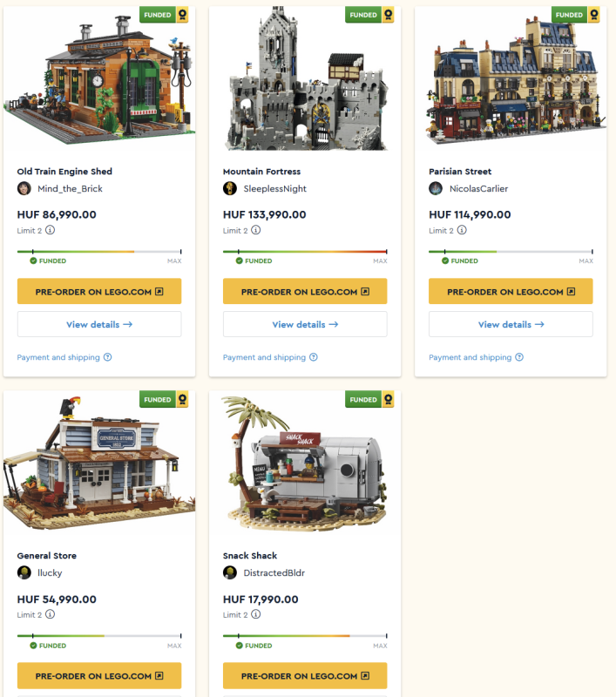Click limit info icon under Mountain Fortress price

pos(256,230)
